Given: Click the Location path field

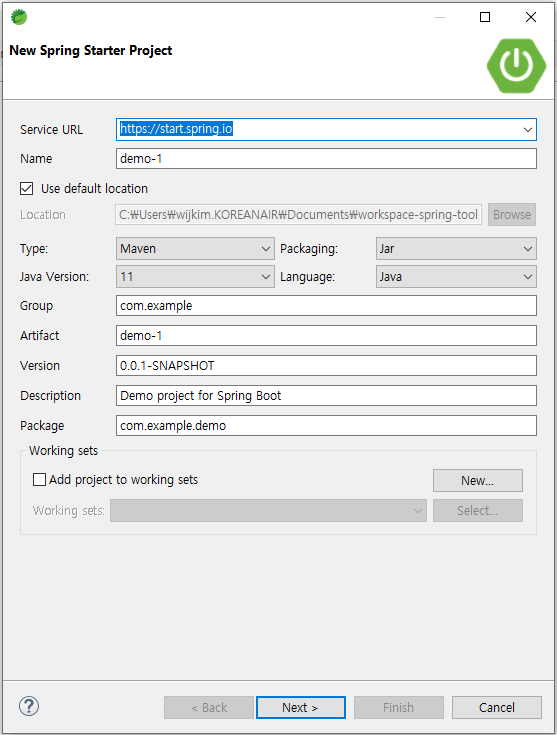Looking at the screenshot, I should pos(299,215).
